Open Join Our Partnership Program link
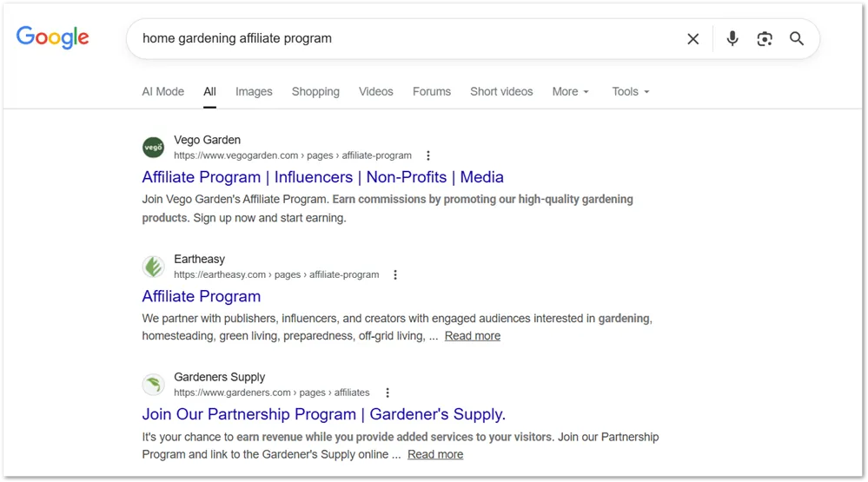The height and width of the screenshot is (482, 868). pyautogui.click(x=324, y=414)
